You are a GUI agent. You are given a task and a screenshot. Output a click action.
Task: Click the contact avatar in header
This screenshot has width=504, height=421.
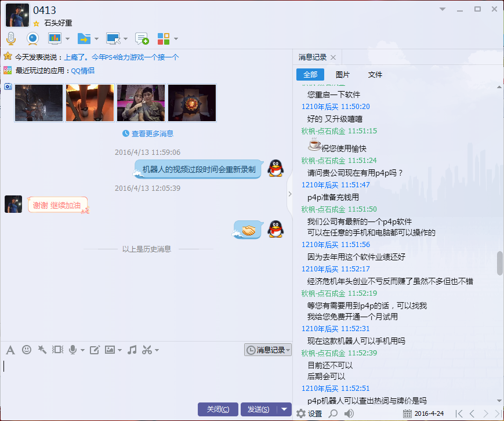click(17, 15)
